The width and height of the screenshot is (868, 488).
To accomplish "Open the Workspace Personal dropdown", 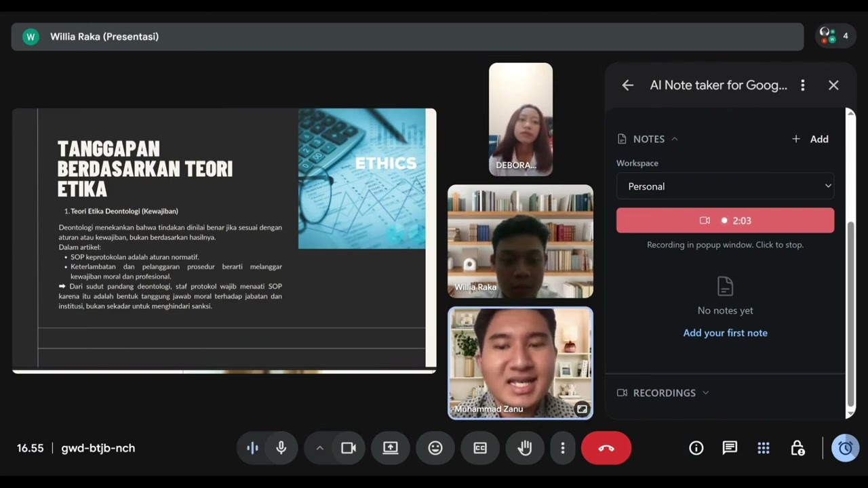I will [725, 186].
